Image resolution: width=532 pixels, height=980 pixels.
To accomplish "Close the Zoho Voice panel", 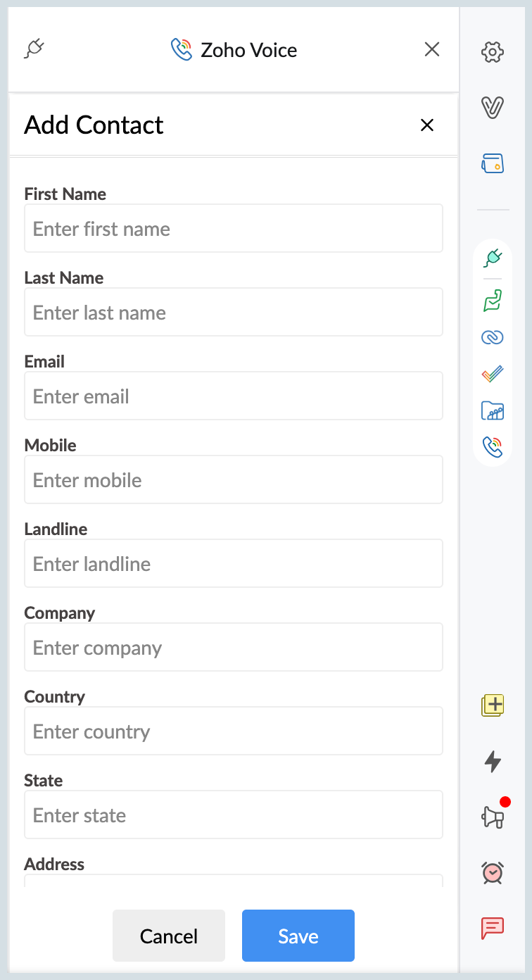I will 432,49.
